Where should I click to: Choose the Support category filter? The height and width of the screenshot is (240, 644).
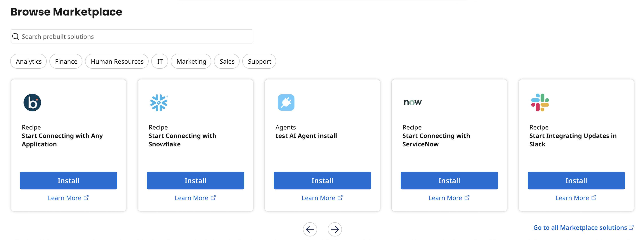click(x=259, y=61)
